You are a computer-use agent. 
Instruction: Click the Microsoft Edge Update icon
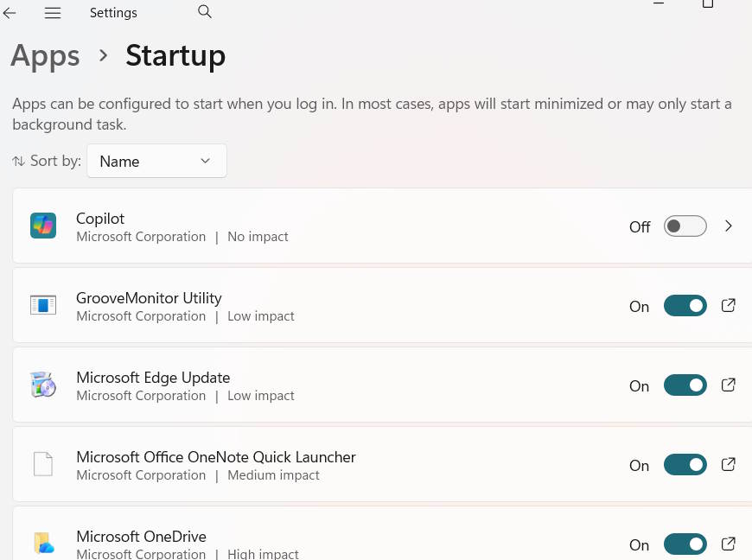click(43, 385)
